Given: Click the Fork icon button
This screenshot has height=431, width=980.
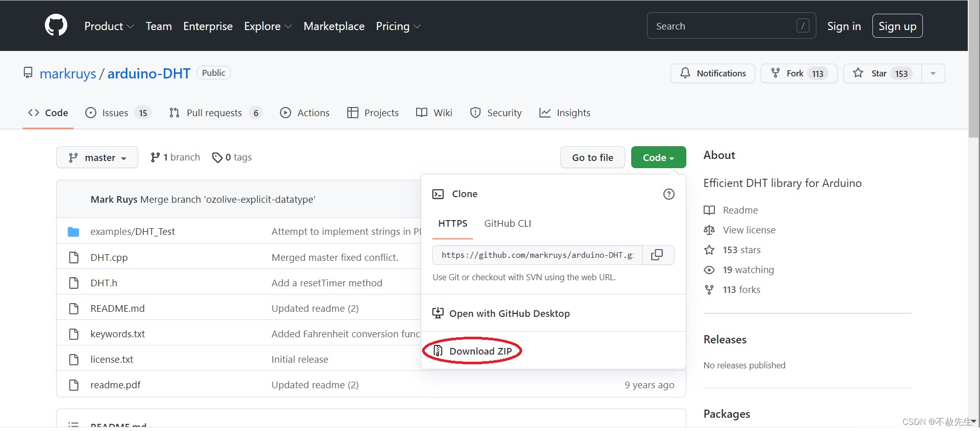Looking at the screenshot, I should (776, 73).
